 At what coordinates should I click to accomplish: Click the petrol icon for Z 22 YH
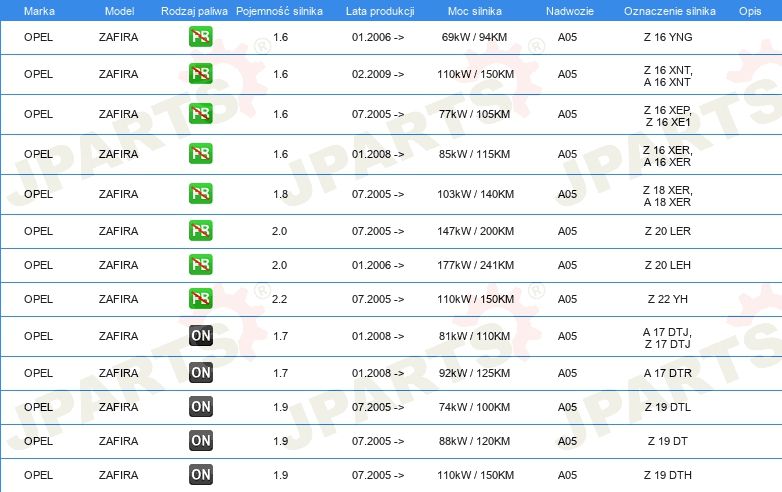pyautogui.click(x=200, y=299)
